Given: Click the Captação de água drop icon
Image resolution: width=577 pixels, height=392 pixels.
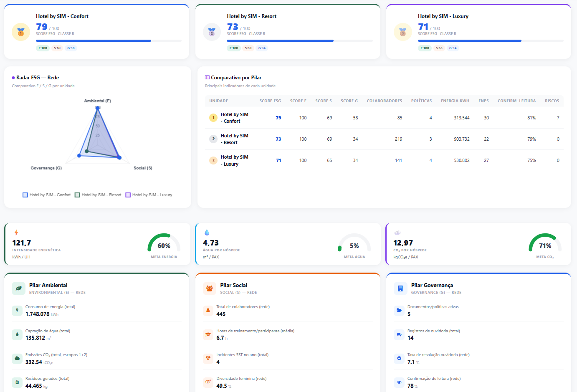Looking at the screenshot, I should coord(17,334).
